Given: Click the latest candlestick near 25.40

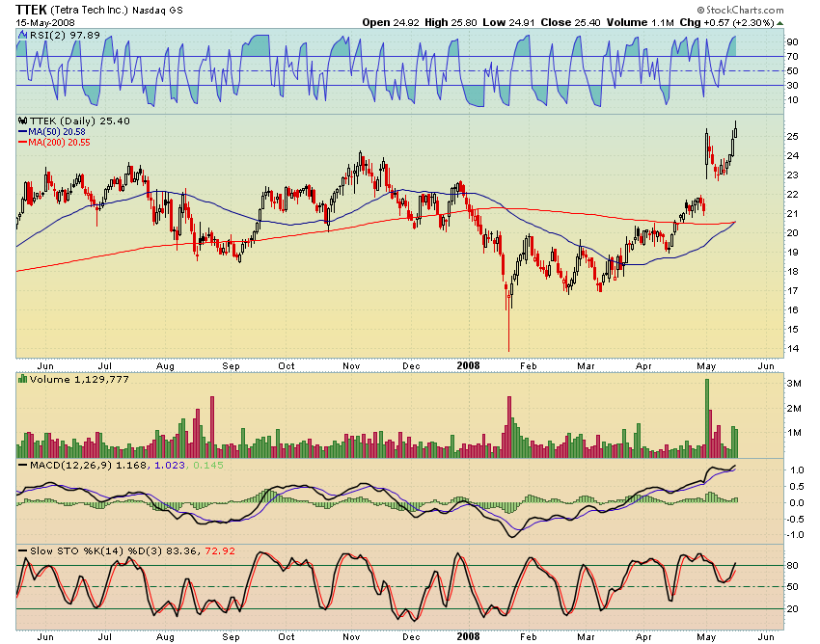Looking at the screenshot, I should 736,129.
